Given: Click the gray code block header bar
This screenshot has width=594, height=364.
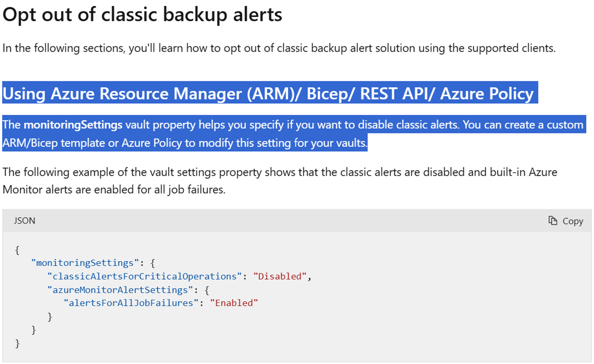Looking at the screenshot, I should [x=297, y=221].
